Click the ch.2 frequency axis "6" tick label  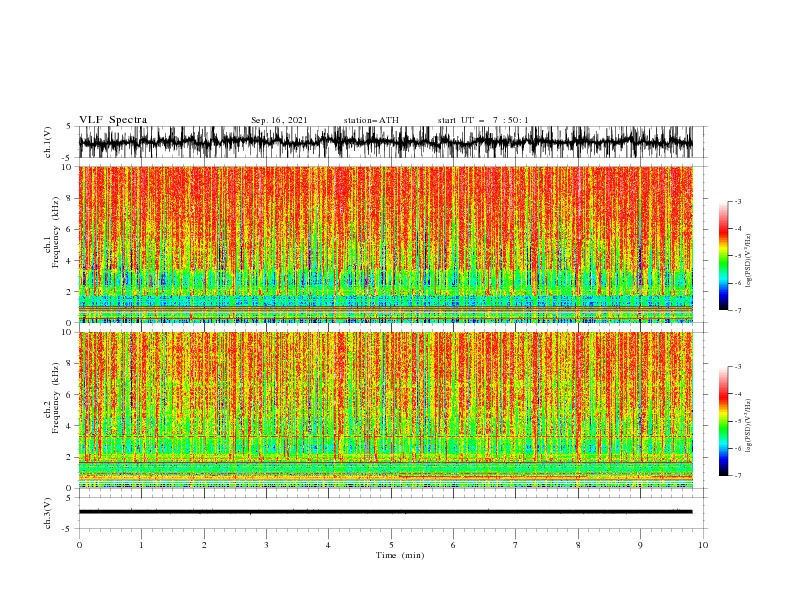coord(69,395)
